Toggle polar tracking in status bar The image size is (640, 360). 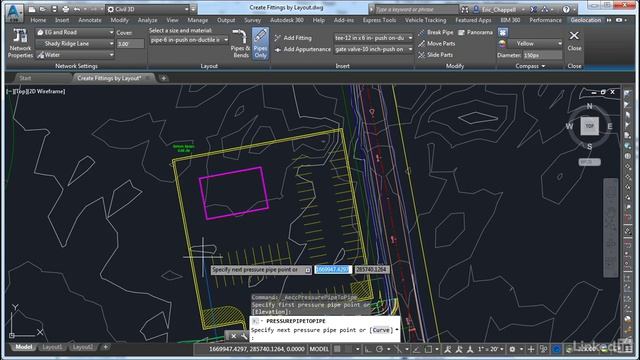point(380,349)
